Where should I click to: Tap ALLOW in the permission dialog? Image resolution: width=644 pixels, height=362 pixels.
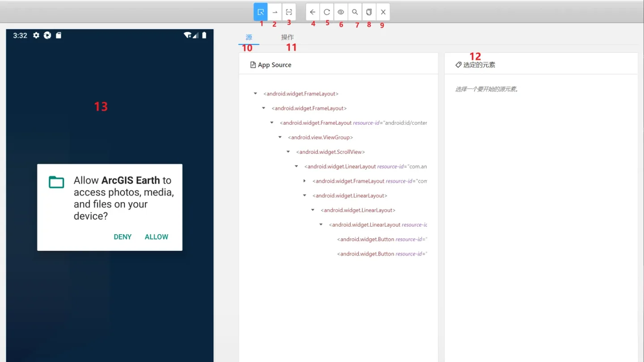pos(157,237)
